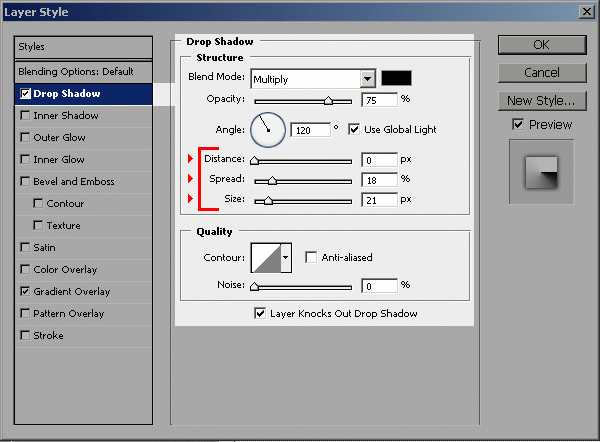Click the style preview thumbnail
This screenshot has height=442, width=600.
(541, 172)
